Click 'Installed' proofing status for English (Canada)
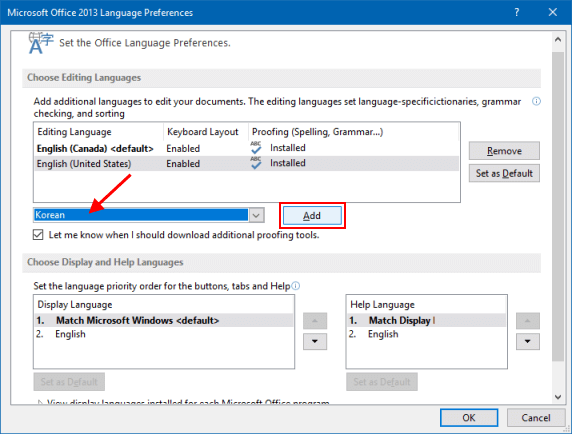Image resolution: width=572 pixels, height=434 pixels. point(288,148)
